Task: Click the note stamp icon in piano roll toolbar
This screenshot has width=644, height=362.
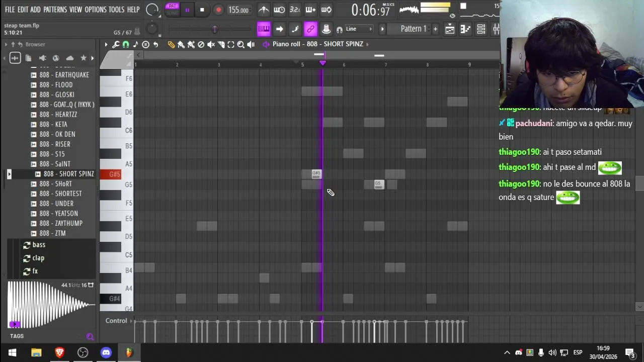Action: point(136,45)
